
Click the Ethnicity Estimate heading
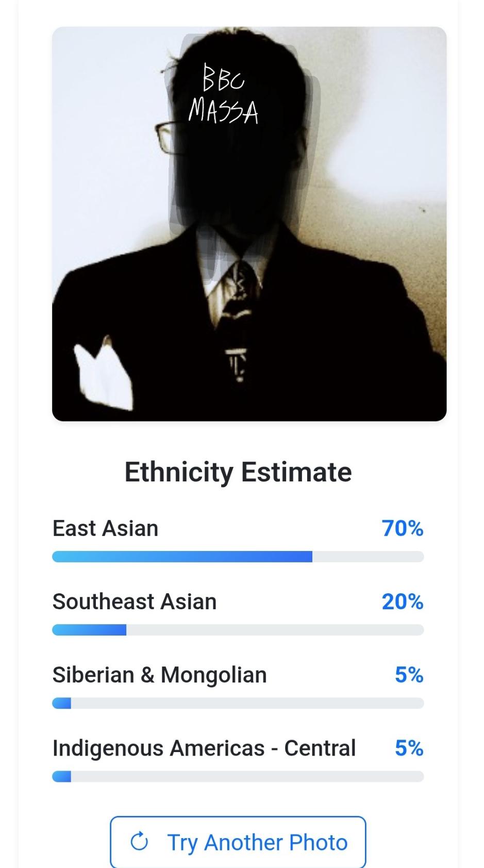click(x=238, y=472)
